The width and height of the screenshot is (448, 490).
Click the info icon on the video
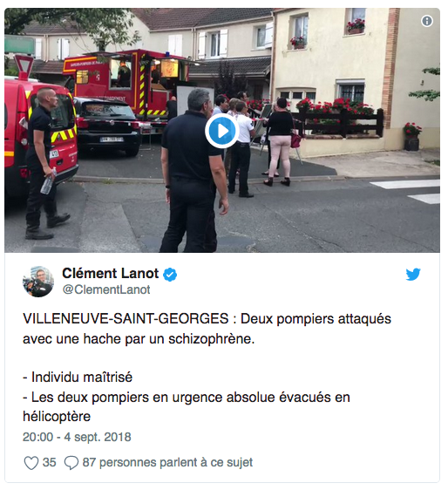(x=427, y=21)
